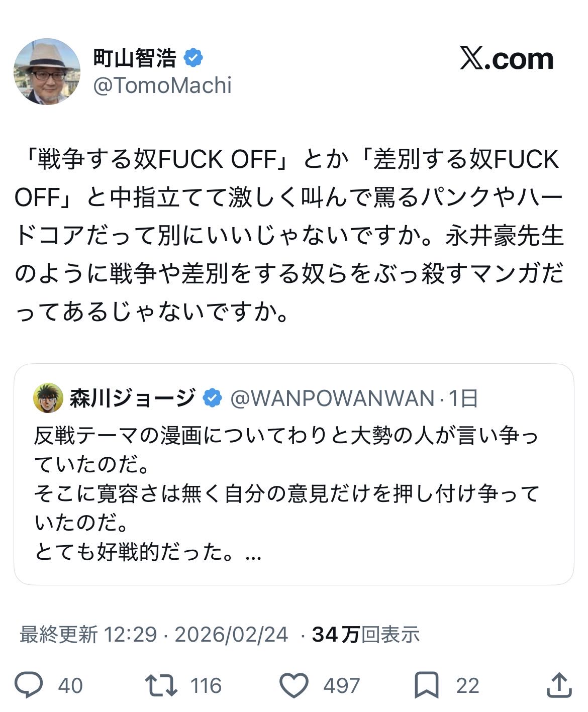Screen dimensions: 588x712
Task: Like the post with the heart icon
Action: (293, 685)
